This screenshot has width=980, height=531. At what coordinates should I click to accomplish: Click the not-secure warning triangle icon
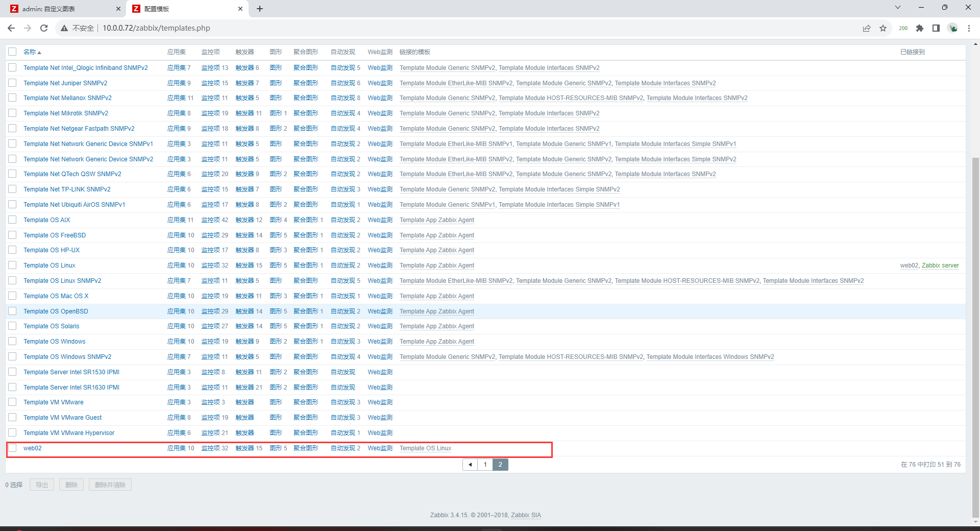point(64,28)
